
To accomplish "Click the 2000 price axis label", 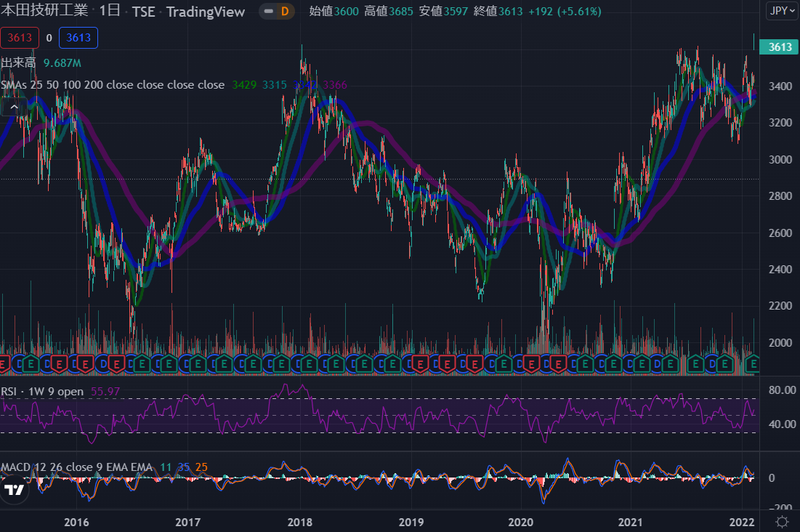I will coord(780,342).
